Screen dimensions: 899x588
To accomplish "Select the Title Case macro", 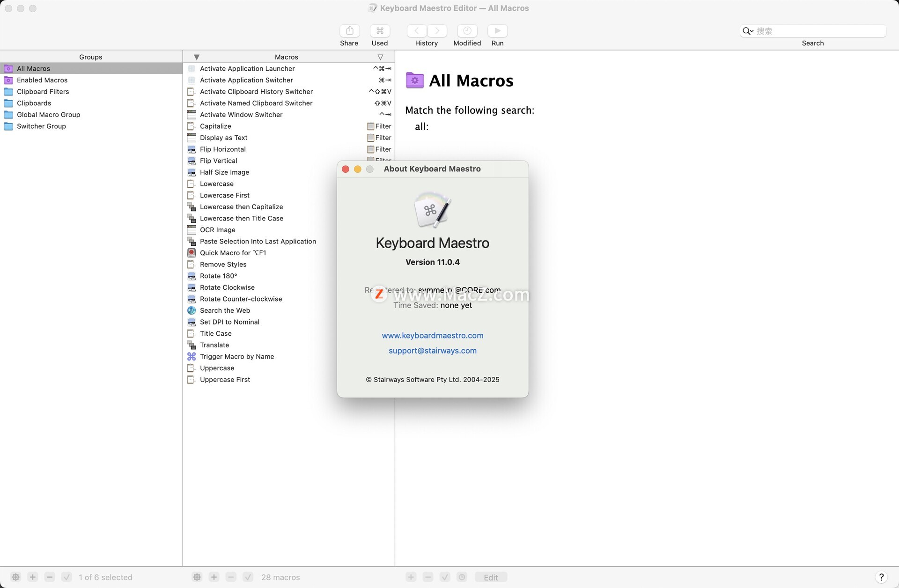I will 260,334.
